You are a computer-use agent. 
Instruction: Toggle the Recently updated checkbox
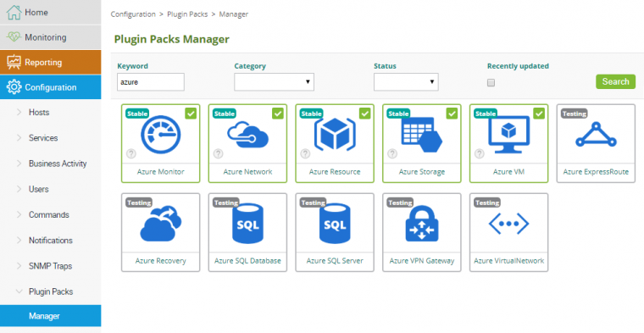491,83
